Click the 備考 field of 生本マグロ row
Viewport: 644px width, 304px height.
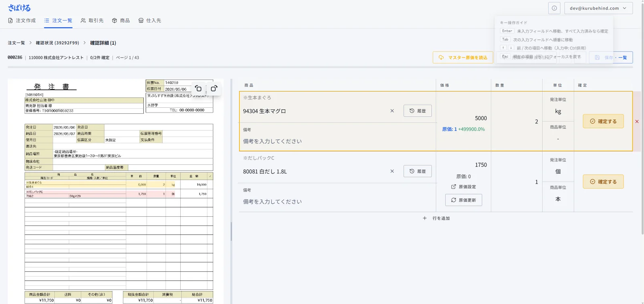(x=337, y=141)
